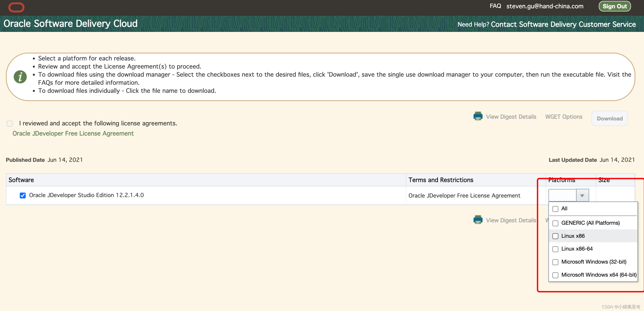Image resolution: width=644 pixels, height=311 pixels.
Task: Contact Software Delivery Customer Service link
Action: (x=563, y=24)
